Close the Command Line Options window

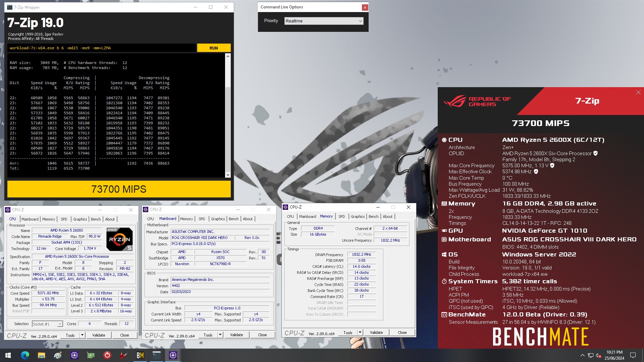click(x=365, y=7)
